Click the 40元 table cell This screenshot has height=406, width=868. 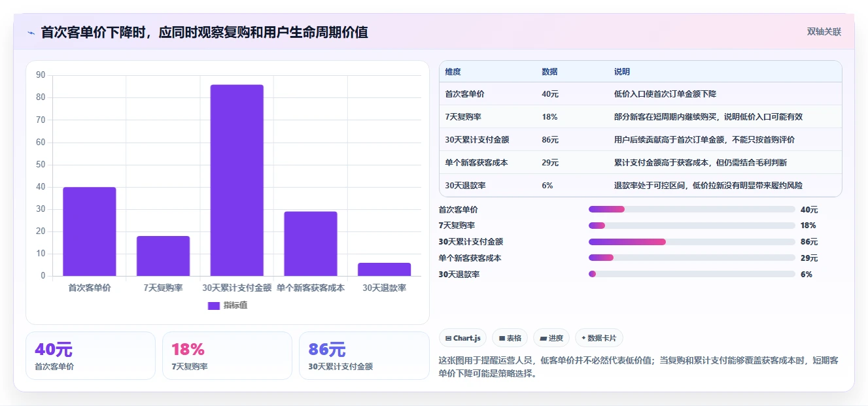tap(550, 94)
